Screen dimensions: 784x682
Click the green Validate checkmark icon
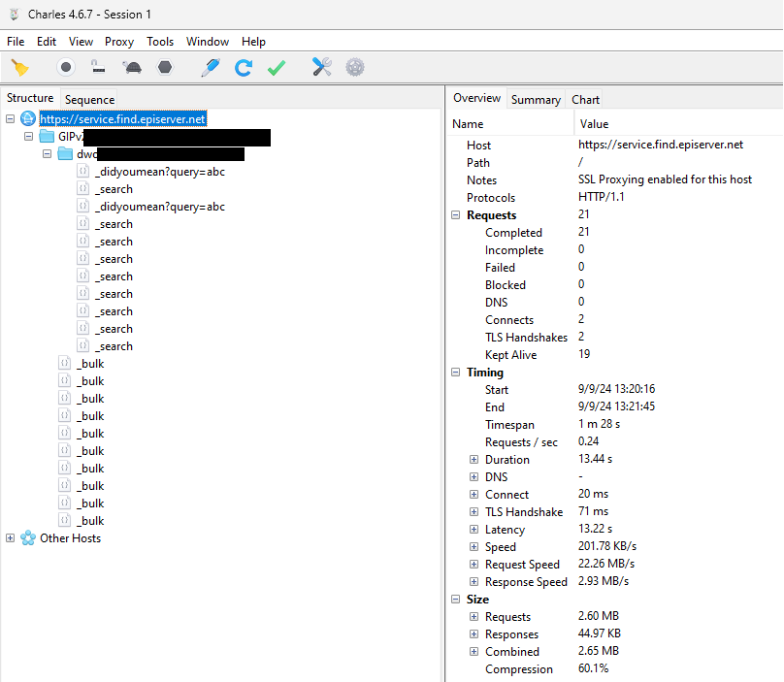point(277,67)
